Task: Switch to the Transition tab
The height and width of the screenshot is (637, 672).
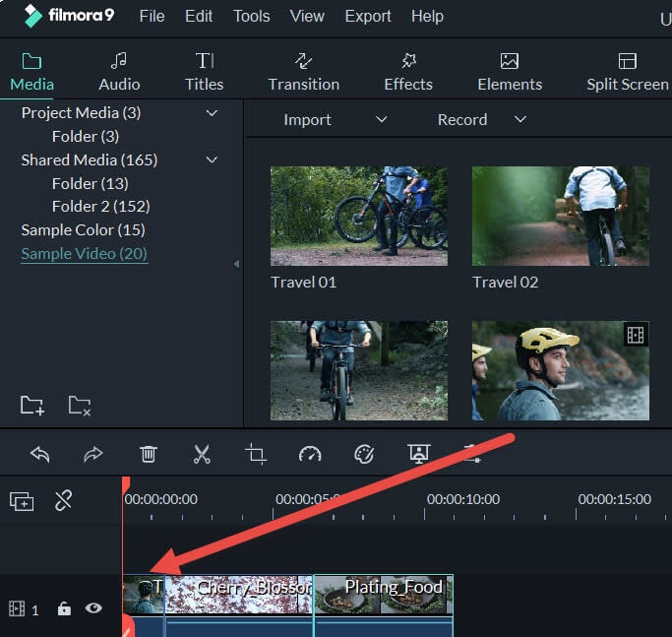Action: click(x=303, y=72)
